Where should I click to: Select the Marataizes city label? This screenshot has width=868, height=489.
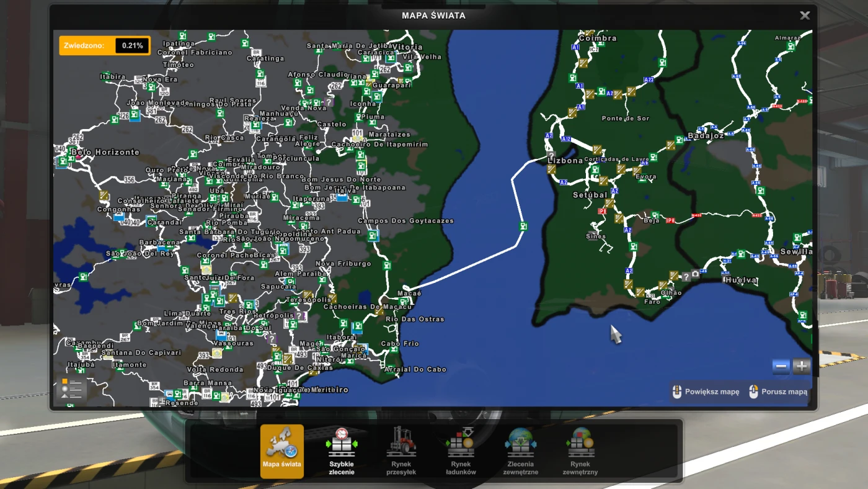[x=389, y=134]
